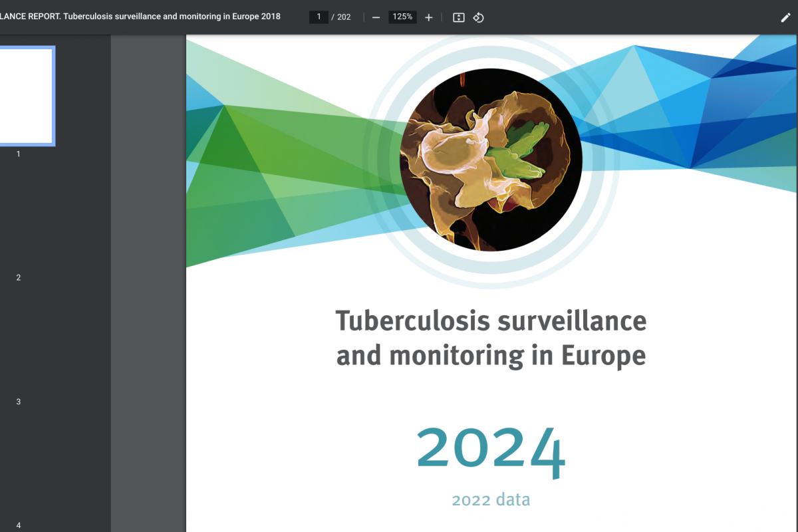Open the annotation pencil tool

pyautogui.click(x=785, y=17)
